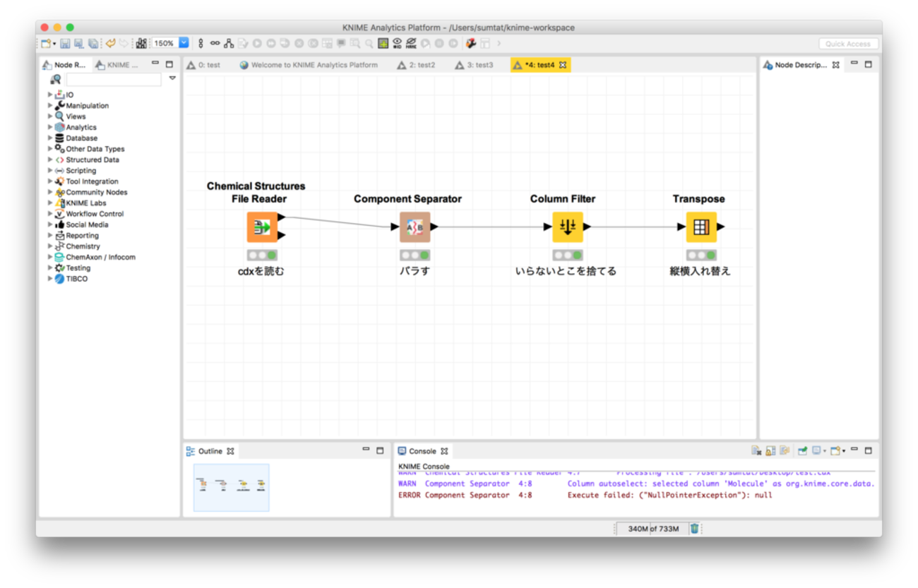Select Testing in repository

click(78, 268)
